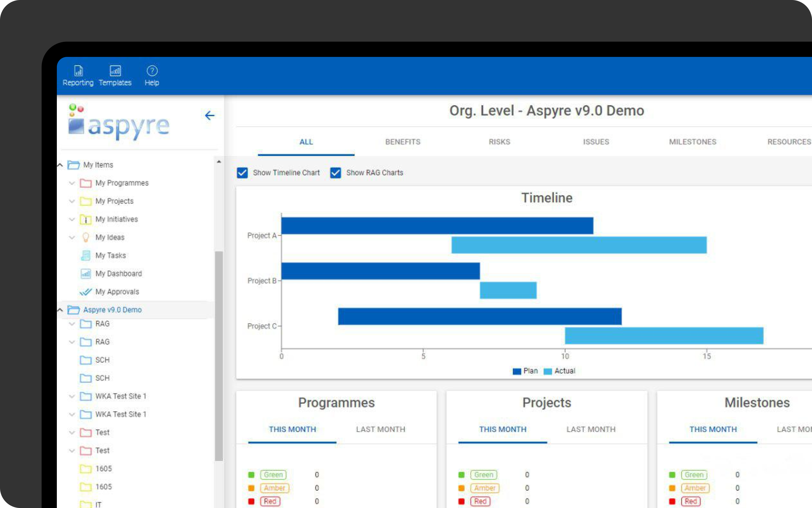Switch to the MILESTONES tab

click(x=692, y=142)
